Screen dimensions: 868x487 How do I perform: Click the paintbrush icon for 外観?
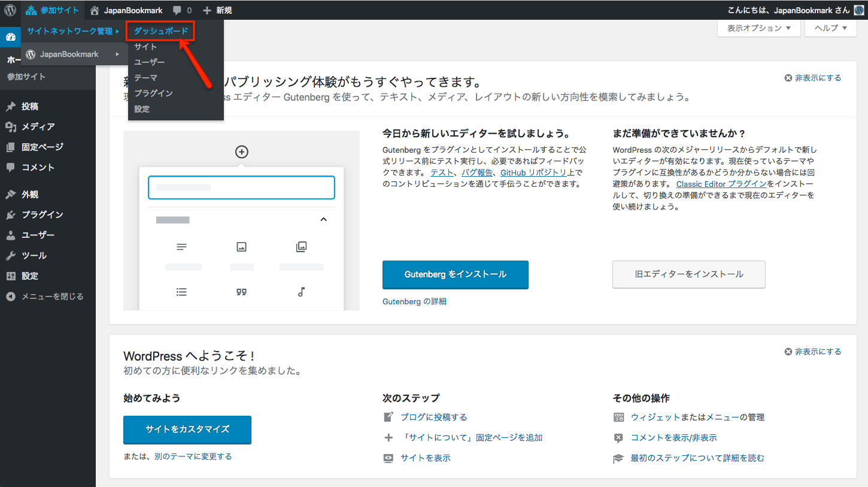pyautogui.click(x=11, y=195)
